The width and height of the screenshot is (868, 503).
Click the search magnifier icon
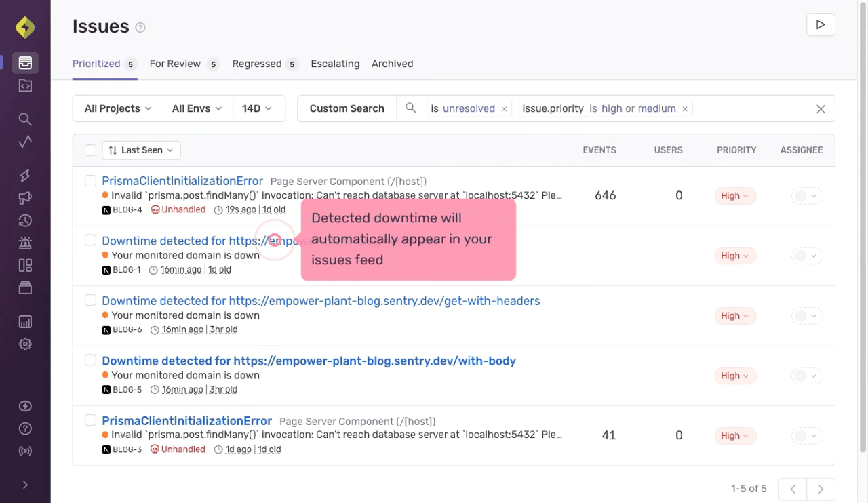(410, 108)
